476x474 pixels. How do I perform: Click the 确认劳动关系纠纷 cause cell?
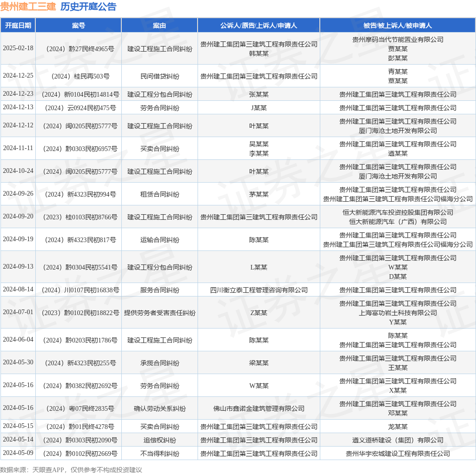point(159,408)
